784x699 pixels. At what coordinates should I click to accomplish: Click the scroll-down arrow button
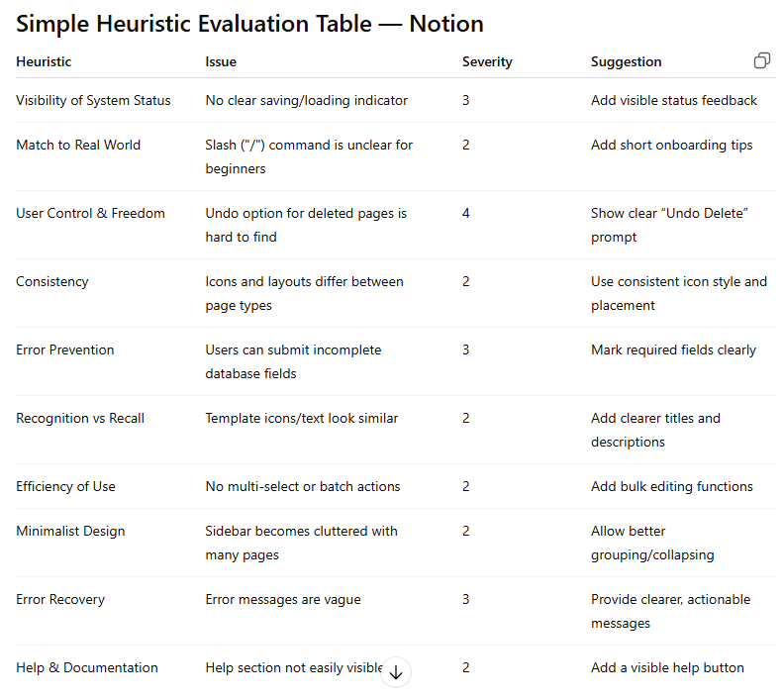[x=396, y=672]
